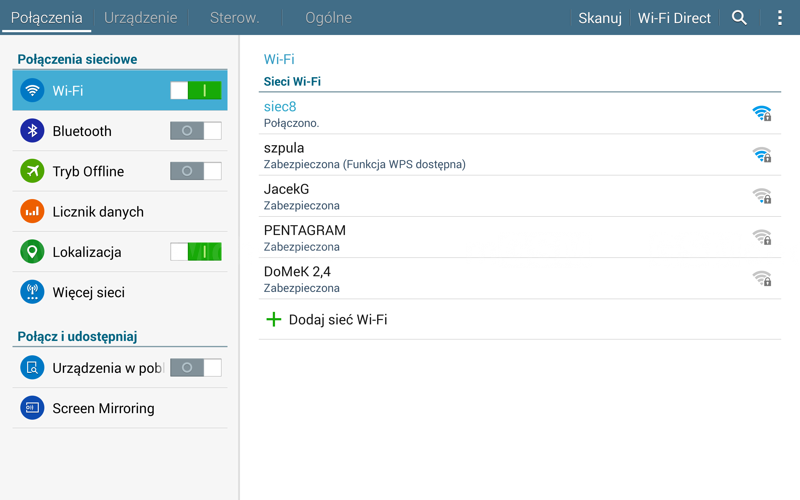This screenshot has width=800, height=500.
Task: Tap the Więcej sieci icon
Action: 32,293
